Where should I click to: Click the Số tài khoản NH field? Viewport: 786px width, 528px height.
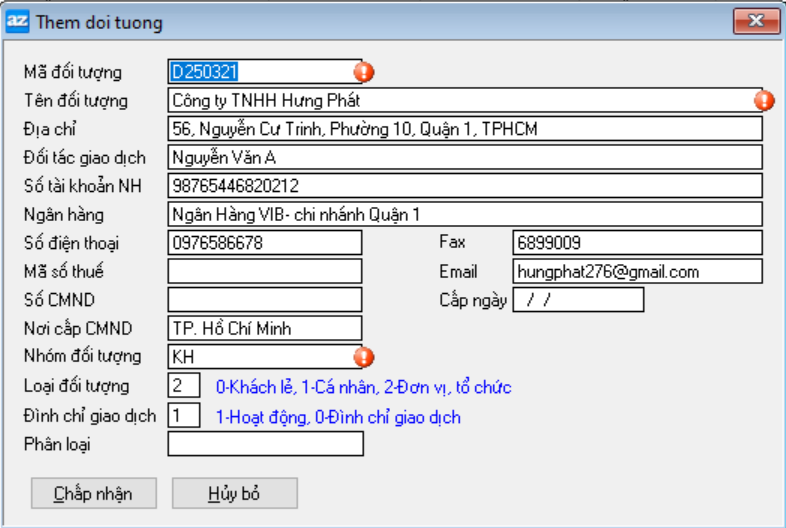465,186
